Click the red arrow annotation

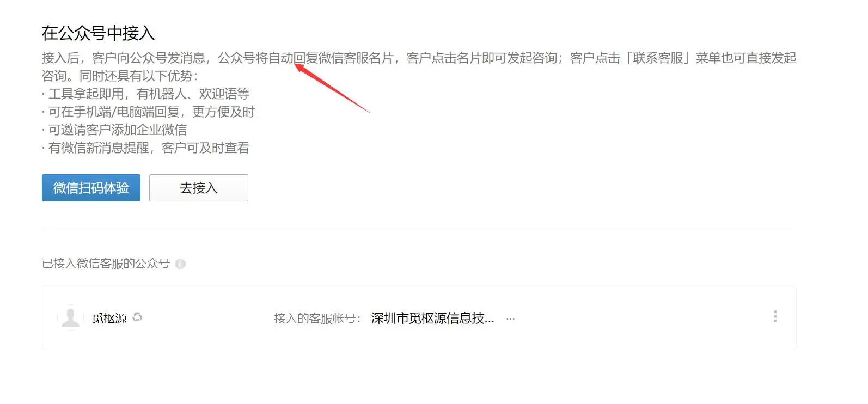[x=332, y=88]
